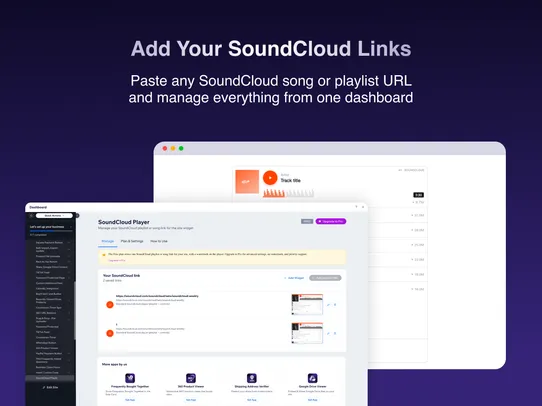The height and width of the screenshot is (406, 542).
Task: Click the purple Upgrade to Pro button
Action: coord(331,221)
